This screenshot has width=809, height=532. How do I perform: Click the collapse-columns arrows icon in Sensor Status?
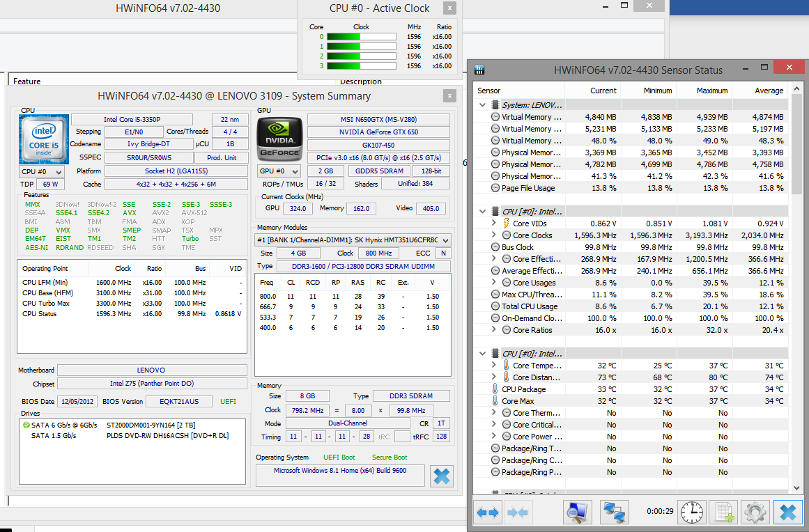coord(518,513)
